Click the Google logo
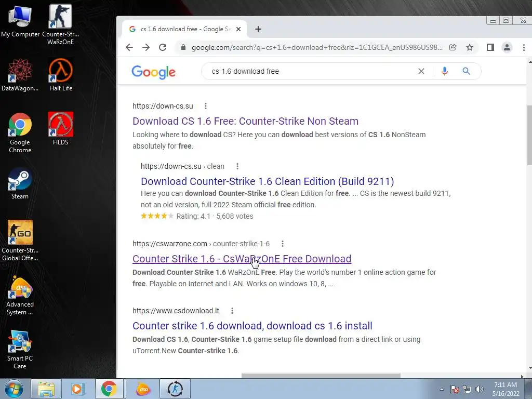 click(153, 72)
